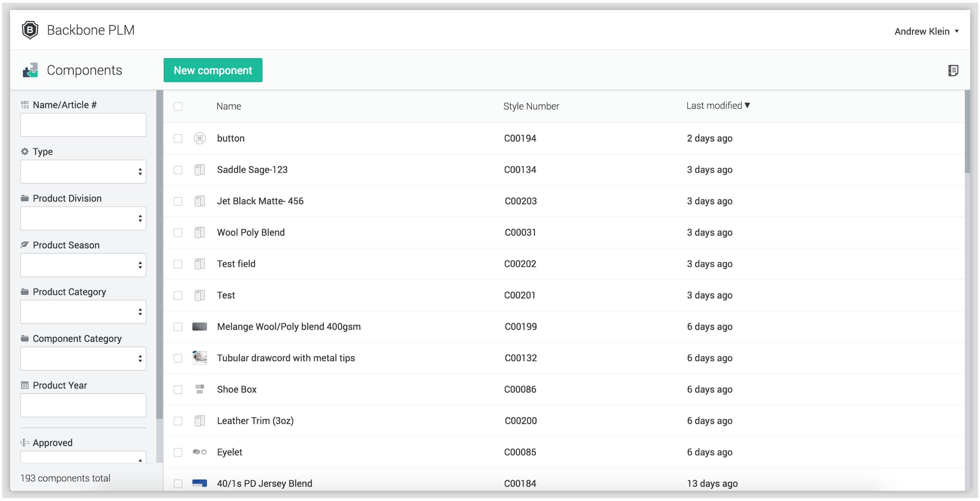Click the Saddle Sage-123 fabric icon
Screen dimensions: 980x501
(x=199, y=170)
